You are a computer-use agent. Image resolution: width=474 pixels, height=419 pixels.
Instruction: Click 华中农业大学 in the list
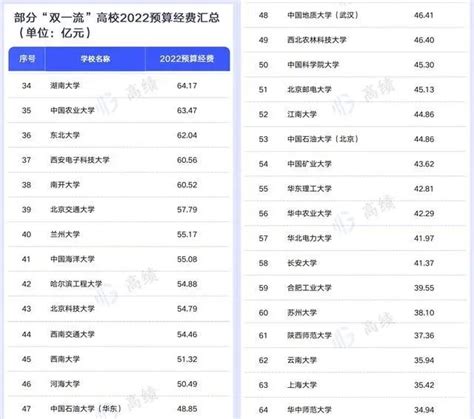(310, 213)
